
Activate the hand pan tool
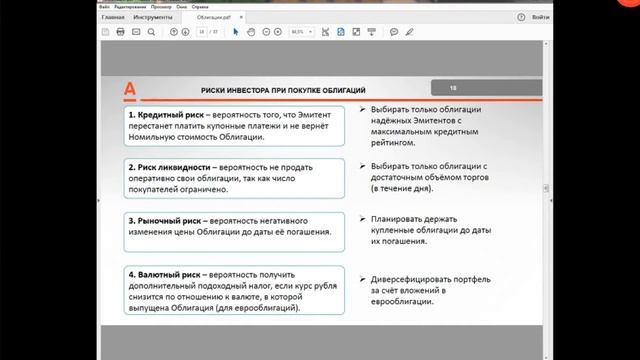(251, 32)
